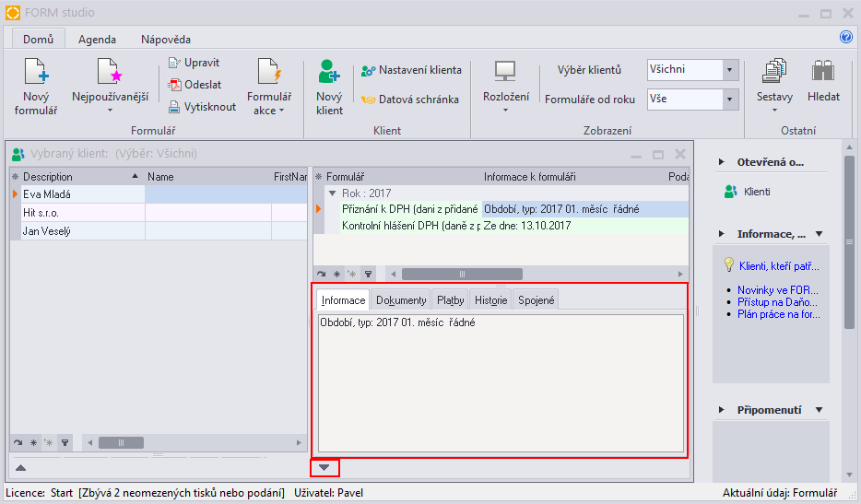The height and width of the screenshot is (504, 861).
Task: Click the refresh arrow icon under client list
Action: 18,442
